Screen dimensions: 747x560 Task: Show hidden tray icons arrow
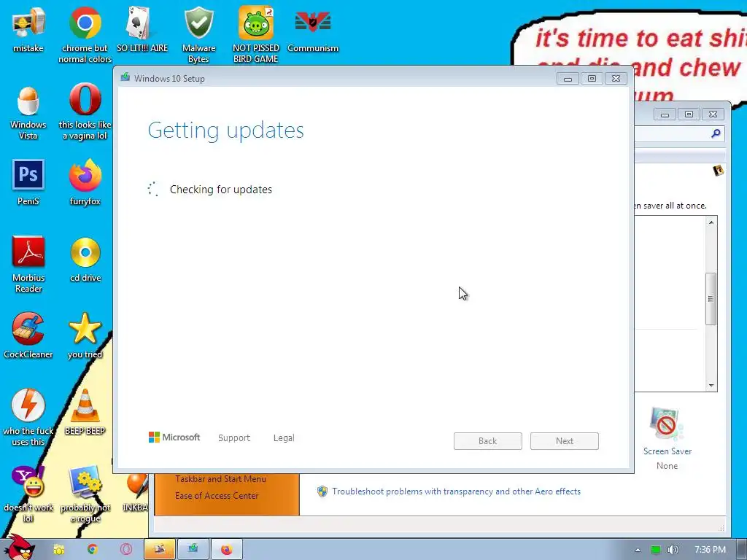[638, 550]
